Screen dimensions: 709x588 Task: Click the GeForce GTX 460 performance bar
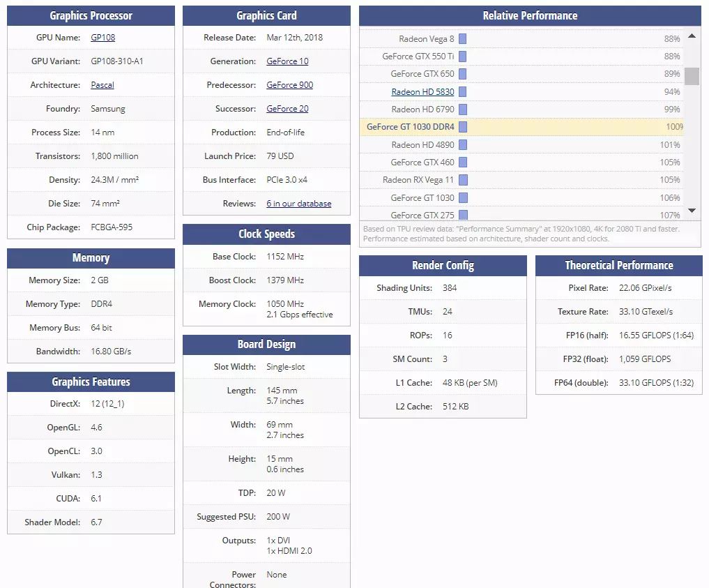coord(463,163)
